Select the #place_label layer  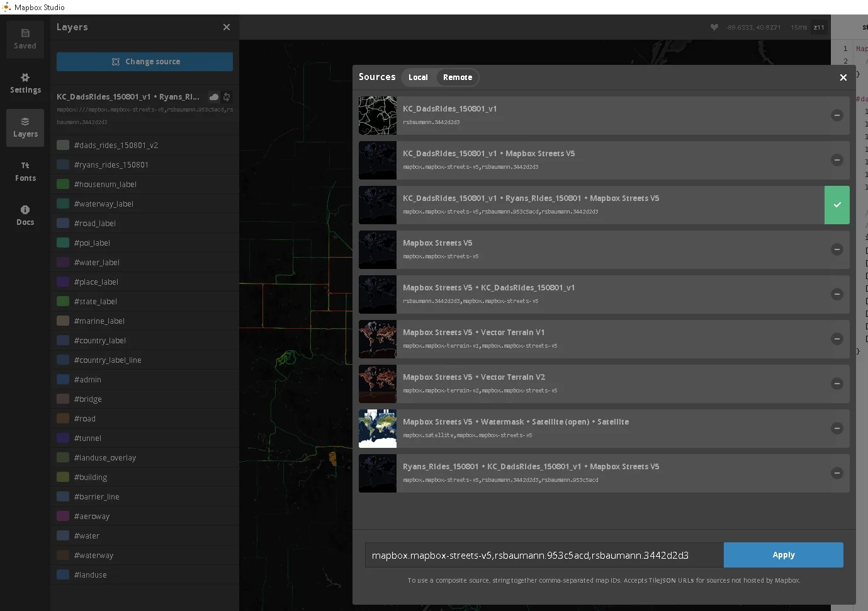pyautogui.click(x=145, y=282)
